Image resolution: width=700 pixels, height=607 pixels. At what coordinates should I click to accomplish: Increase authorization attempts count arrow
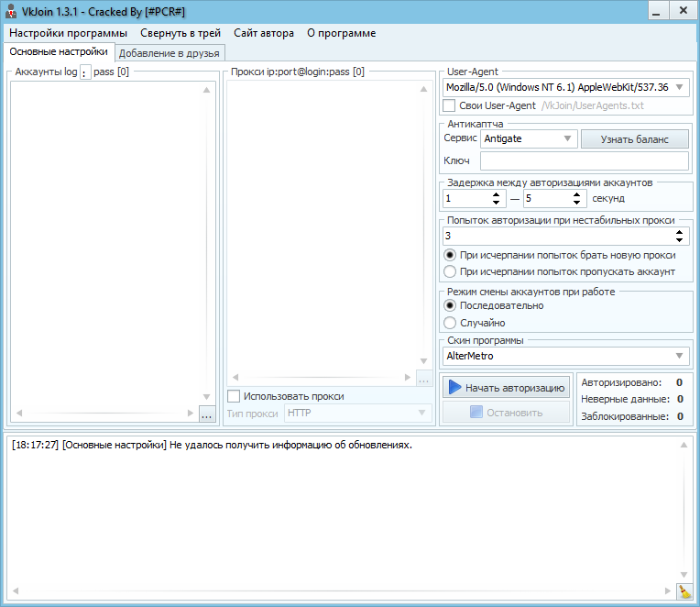[681, 232]
